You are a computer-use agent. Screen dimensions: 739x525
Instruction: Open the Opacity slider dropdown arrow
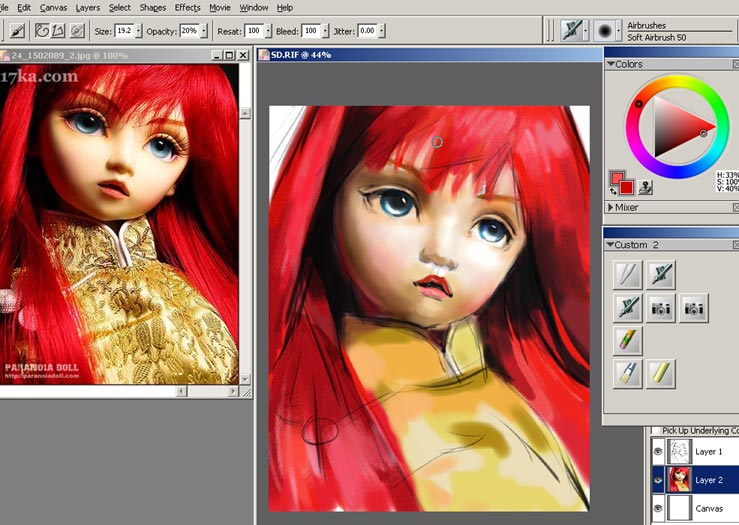tap(204, 31)
